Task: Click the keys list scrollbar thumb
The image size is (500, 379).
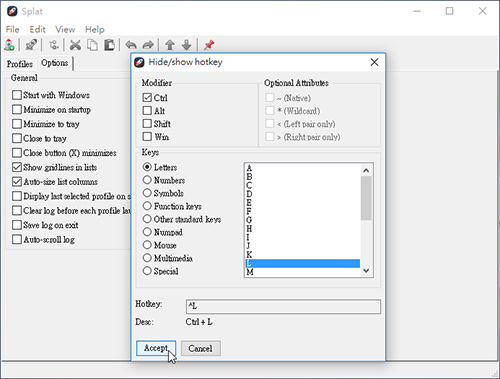Action: pos(366,198)
